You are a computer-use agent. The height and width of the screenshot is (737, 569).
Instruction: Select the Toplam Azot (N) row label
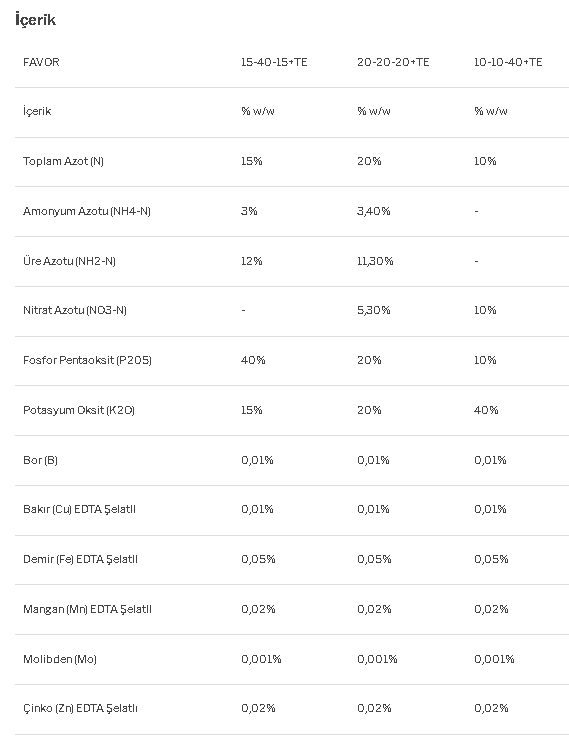click(63, 161)
